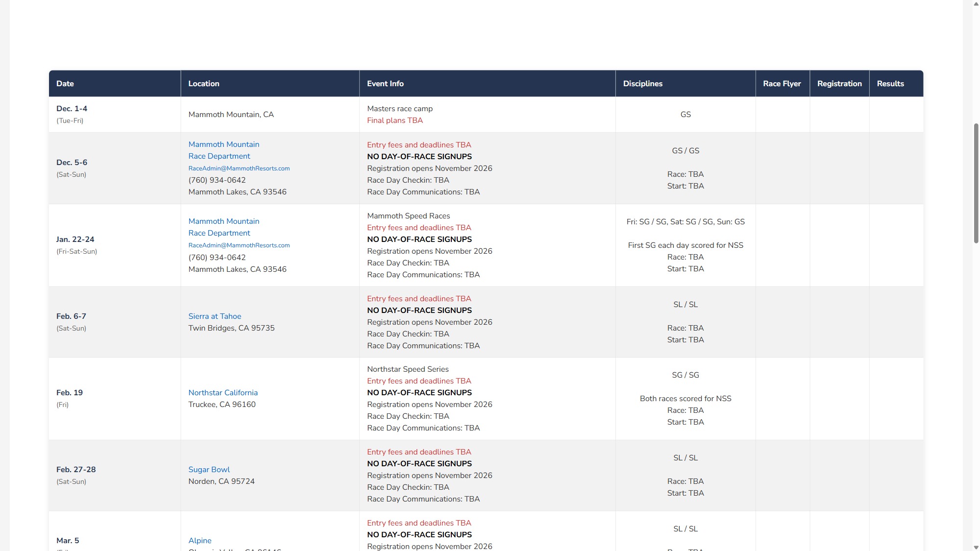The image size is (980, 551).
Task: Open Race Department link in Dec. 5-6 row
Action: 219,156
